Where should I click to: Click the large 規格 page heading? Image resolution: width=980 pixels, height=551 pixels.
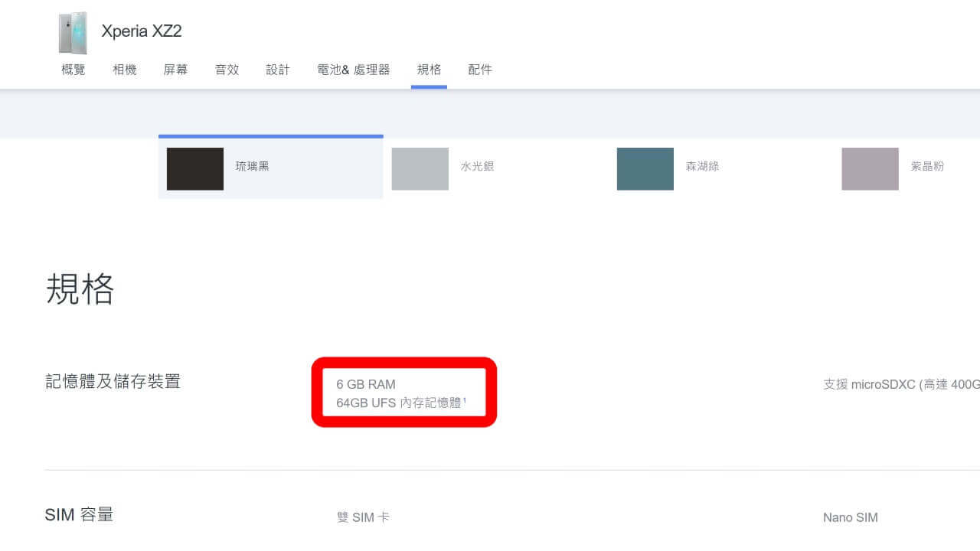[80, 289]
